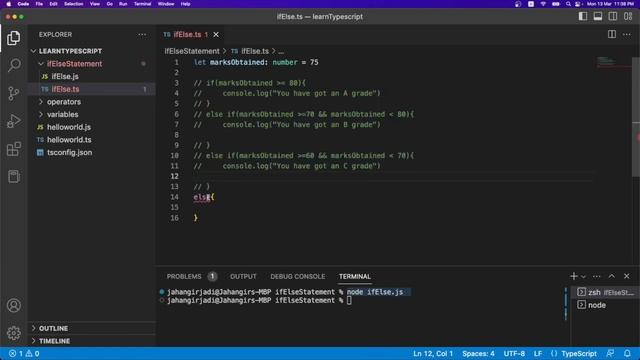Open the Terminal menu in menu bar
640x360 pixels.
click(142, 4)
